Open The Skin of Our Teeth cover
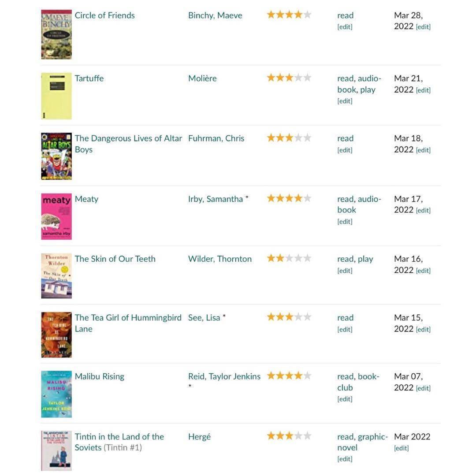Viewport: 476px width, 476px height. (x=56, y=276)
